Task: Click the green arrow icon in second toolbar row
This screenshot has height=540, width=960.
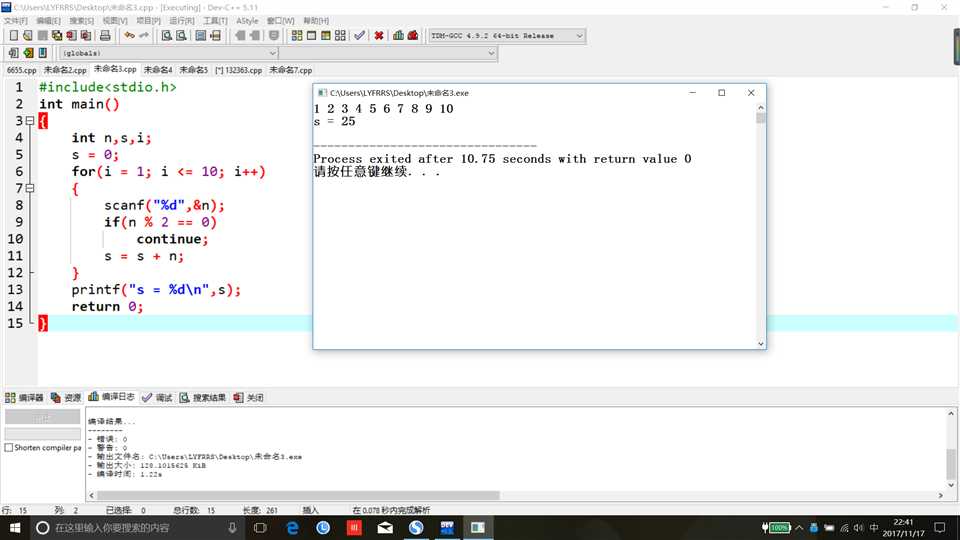Action: point(28,53)
